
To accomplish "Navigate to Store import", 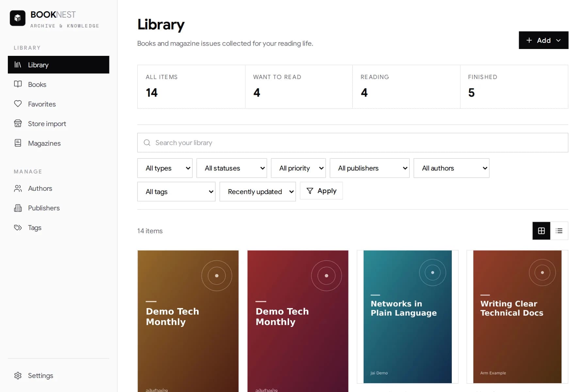I will pyautogui.click(x=58, y=123).
